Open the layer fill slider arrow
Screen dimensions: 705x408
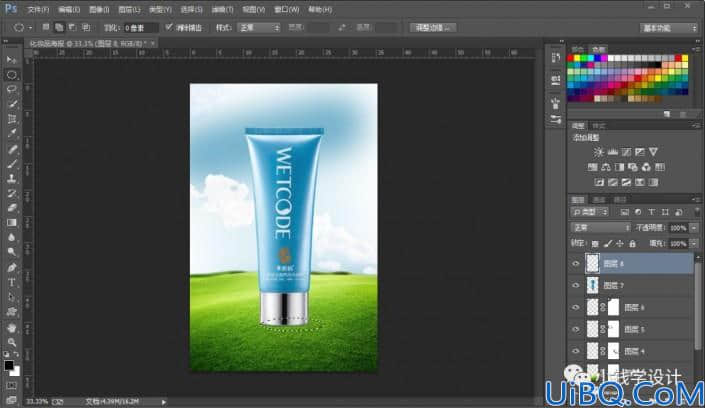click(694, 243)
